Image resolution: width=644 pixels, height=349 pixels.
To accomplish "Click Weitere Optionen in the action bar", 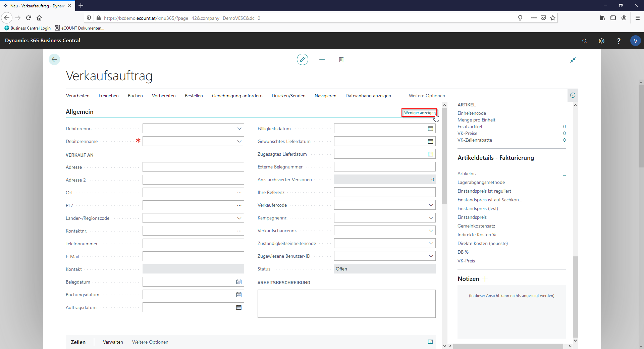I will 427,96.
